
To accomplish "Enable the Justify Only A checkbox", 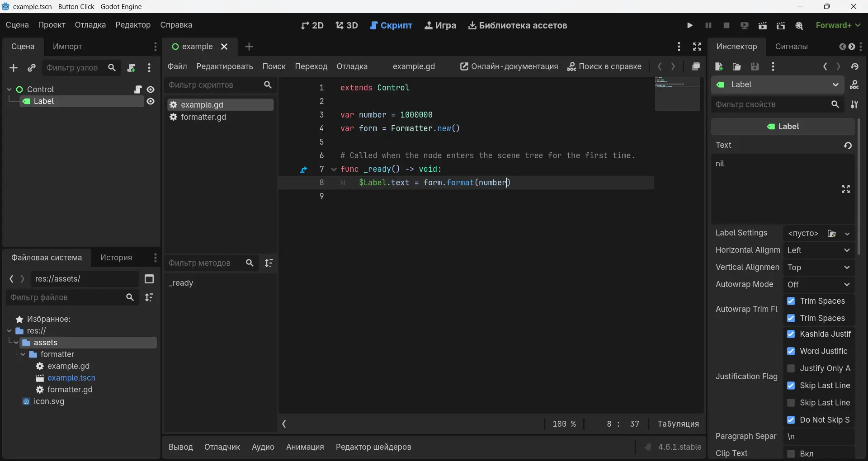I will tap(791, 368).
